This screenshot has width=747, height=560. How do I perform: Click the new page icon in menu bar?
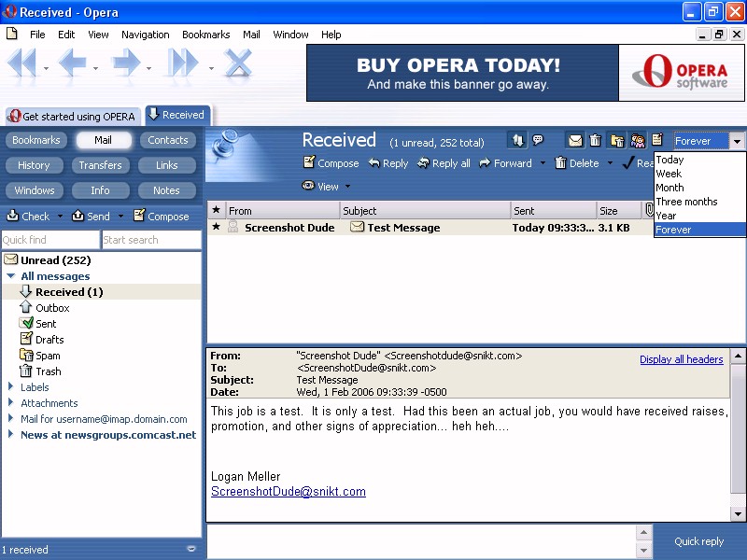click(12, 35)
